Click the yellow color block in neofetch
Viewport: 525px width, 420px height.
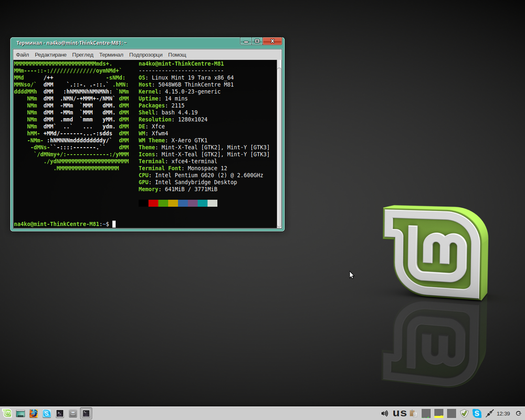(x=173, y=203)
